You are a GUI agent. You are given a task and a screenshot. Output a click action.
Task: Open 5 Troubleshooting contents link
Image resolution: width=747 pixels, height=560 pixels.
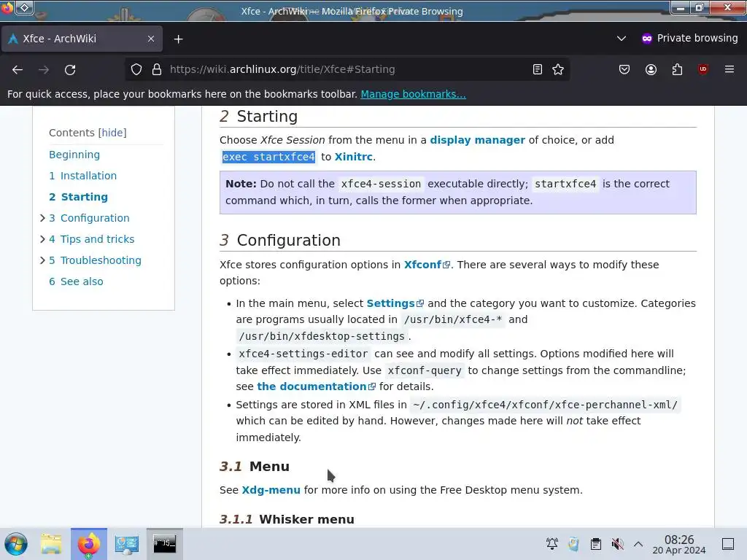(96, 260)
